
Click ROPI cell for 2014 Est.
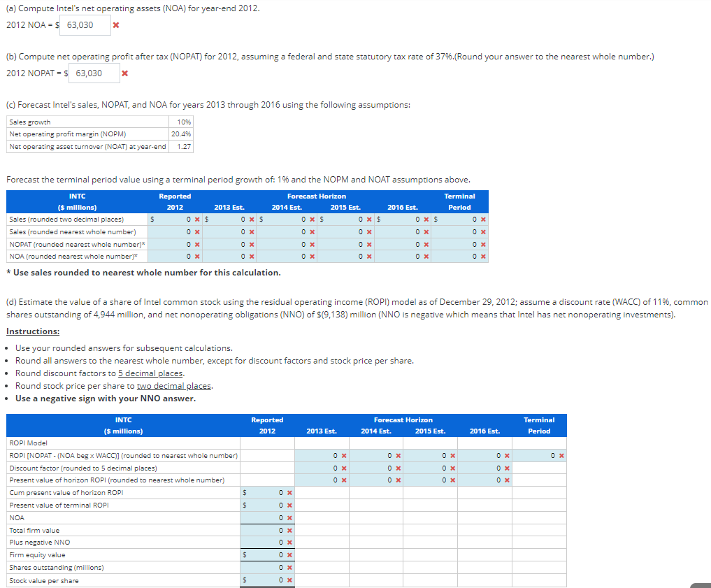coord(376,456)
